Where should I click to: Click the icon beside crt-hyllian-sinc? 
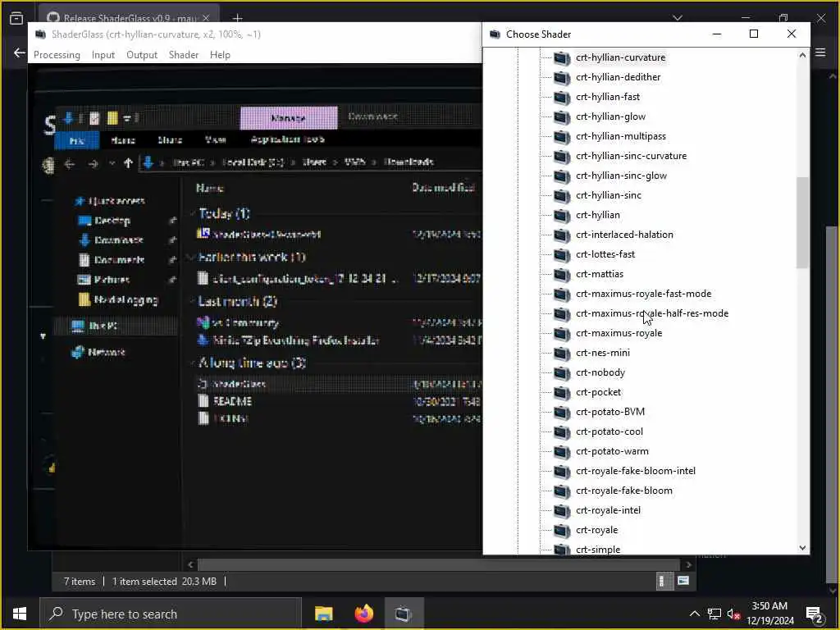pyautogui.click(x=561, y=195)
